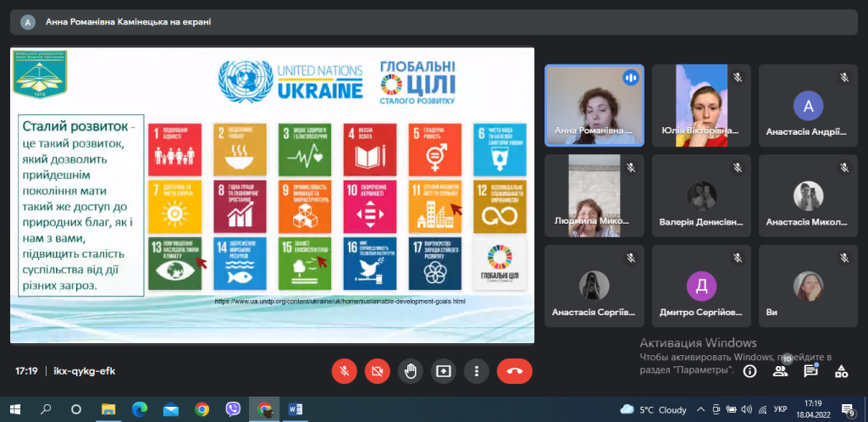Viewport: 868px width, 422px height.
Task: Unmute the microphone in call controls
Action: click(345, 370)
